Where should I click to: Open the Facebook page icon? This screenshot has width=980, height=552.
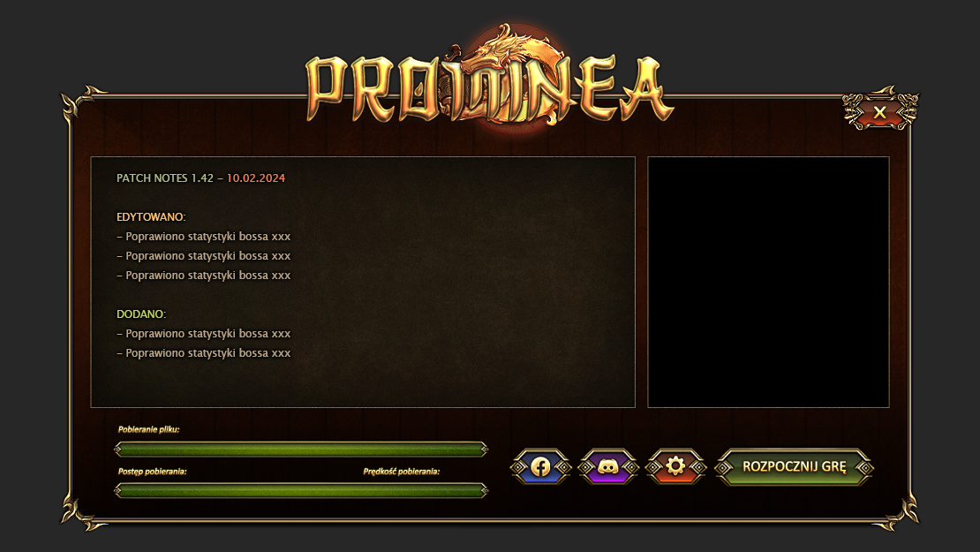(x=540, y=466)
